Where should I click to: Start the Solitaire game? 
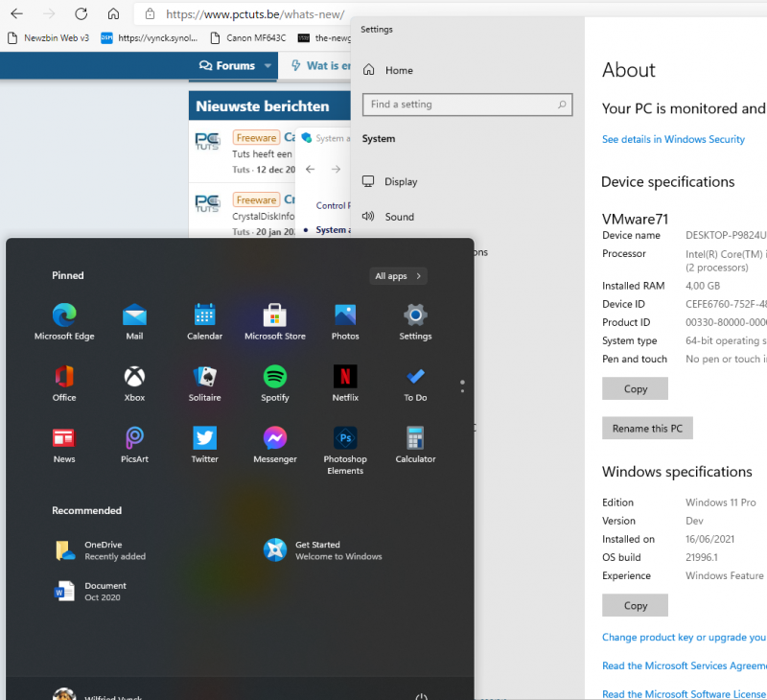(204, 383)
